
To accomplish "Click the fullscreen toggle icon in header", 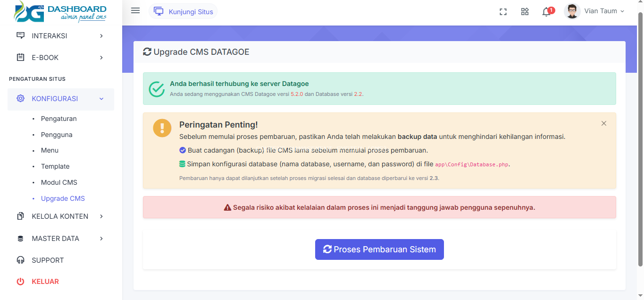I will point(503,11).
